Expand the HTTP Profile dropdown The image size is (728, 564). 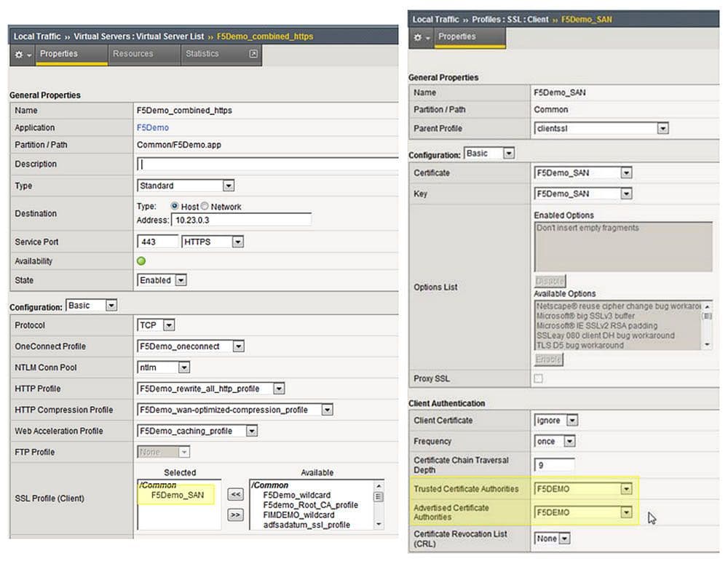278,389
